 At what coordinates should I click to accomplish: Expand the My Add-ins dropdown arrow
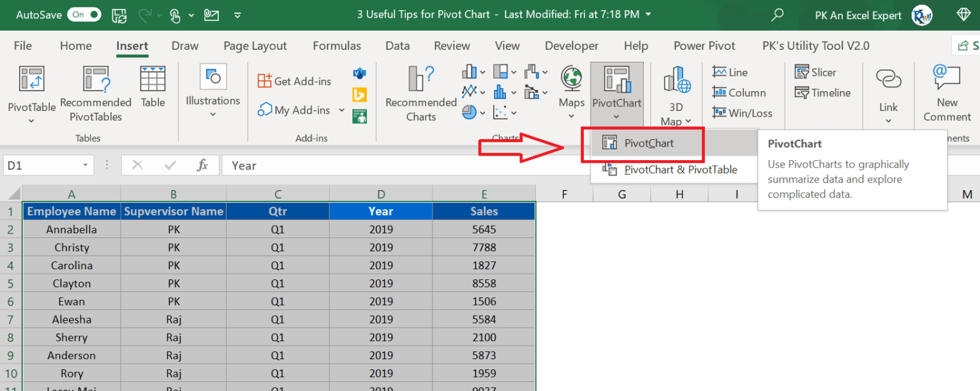pyautogui.click(x=341, y=110)
